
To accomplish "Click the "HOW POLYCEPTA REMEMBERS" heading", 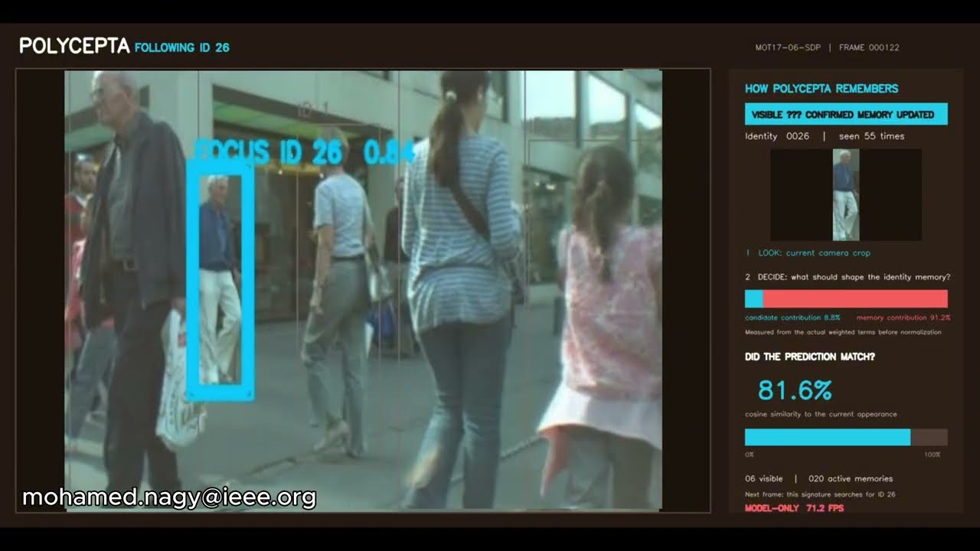I will (x=822, y=89).
